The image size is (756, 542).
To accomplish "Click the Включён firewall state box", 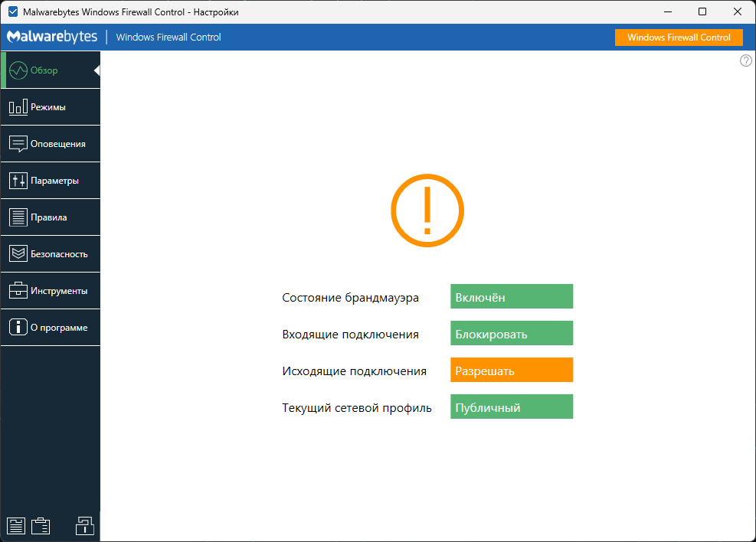I will coord(512,296).
